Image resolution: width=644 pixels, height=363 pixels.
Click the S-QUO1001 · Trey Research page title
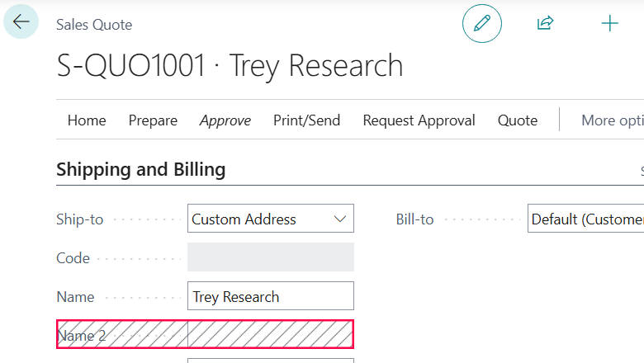click(x=230, y=66)
